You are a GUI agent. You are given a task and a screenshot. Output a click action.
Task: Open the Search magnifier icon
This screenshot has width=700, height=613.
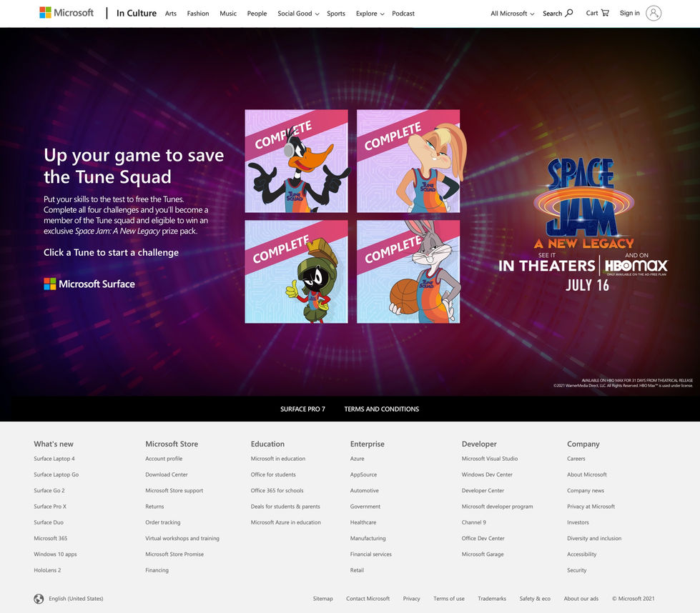(x=568, y=13)
